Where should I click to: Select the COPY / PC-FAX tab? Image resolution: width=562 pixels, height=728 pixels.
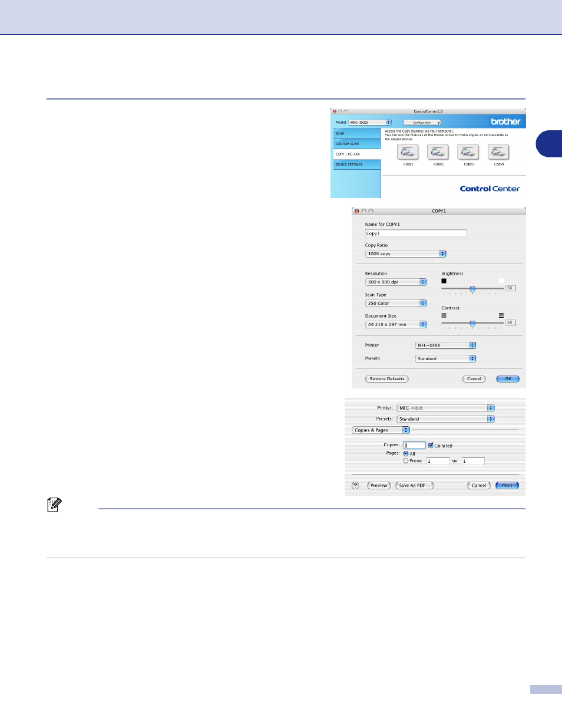[357, 154]
